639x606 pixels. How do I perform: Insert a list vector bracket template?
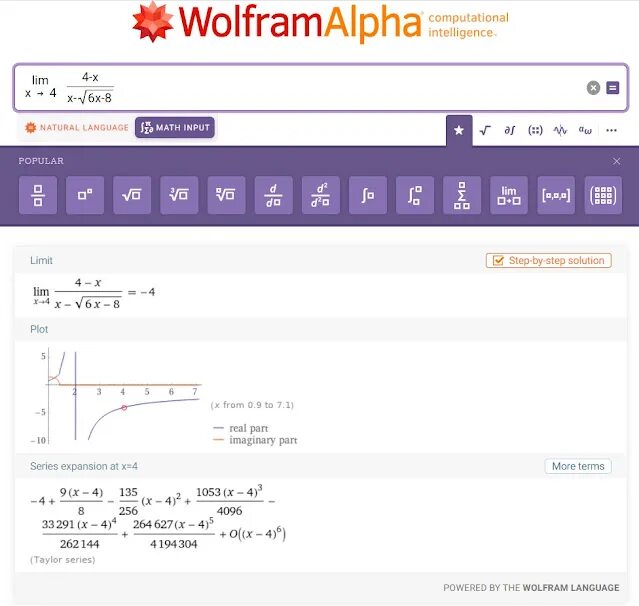556,195
